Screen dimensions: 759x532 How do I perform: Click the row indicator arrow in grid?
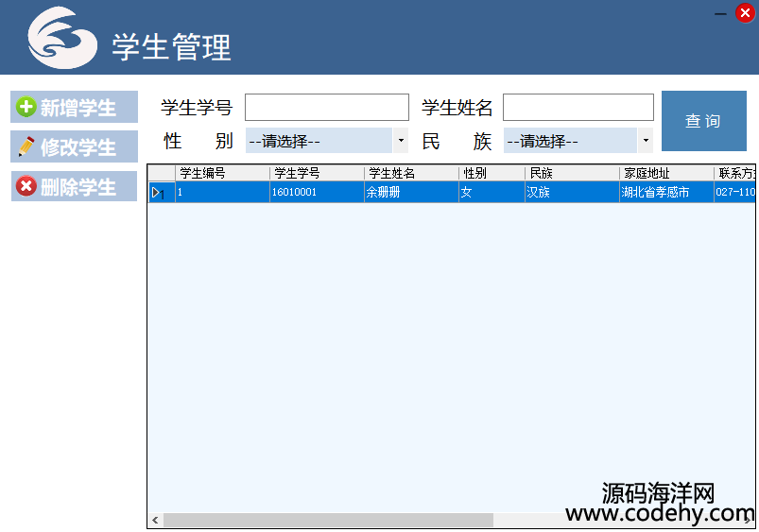[159, 193]
